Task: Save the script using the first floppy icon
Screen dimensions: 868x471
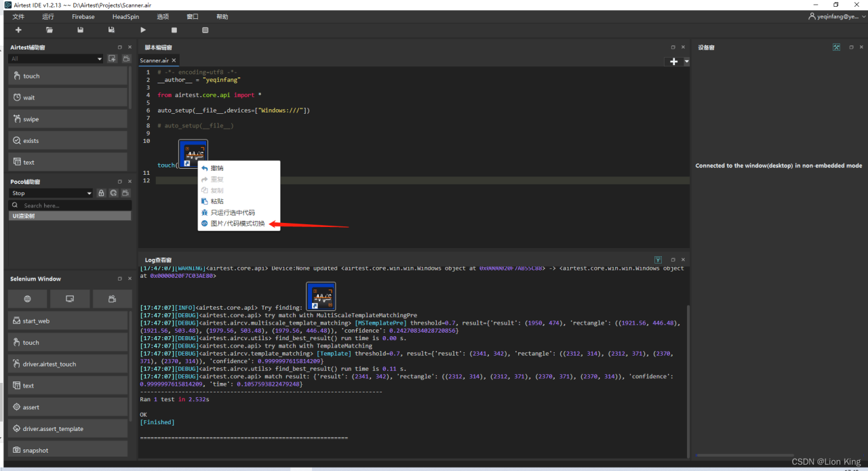Action: [81, 30]
